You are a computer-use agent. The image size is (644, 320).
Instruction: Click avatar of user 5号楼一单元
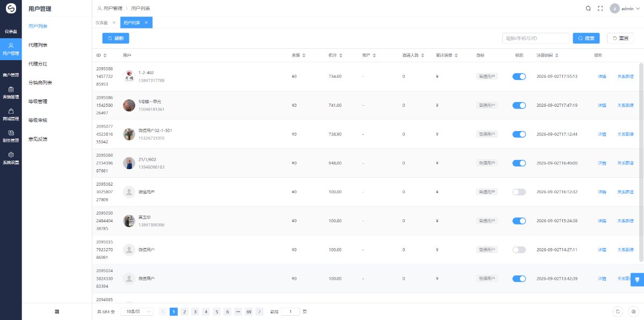(x=129, y=105)
